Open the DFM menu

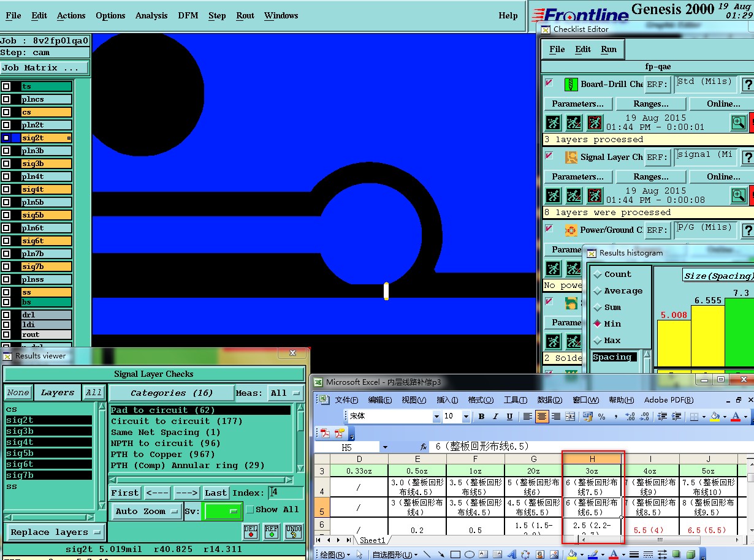coord(188,15)
